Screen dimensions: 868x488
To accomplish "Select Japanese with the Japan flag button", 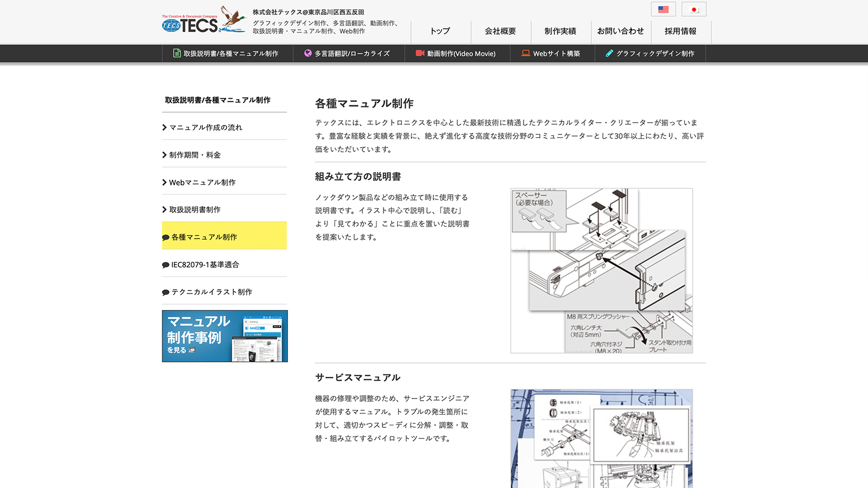I will pos(693,9).
